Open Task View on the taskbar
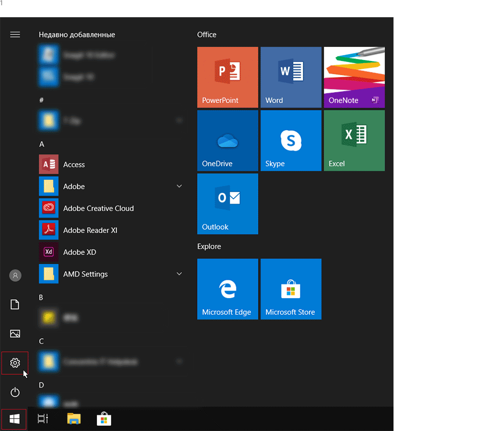 [43, 418]
